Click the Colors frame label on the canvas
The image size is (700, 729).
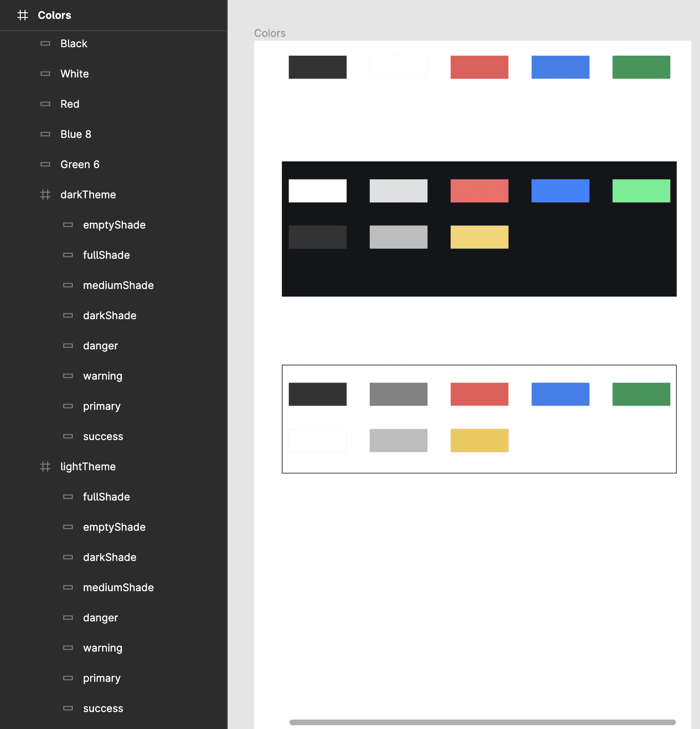[x=269, y=33]
